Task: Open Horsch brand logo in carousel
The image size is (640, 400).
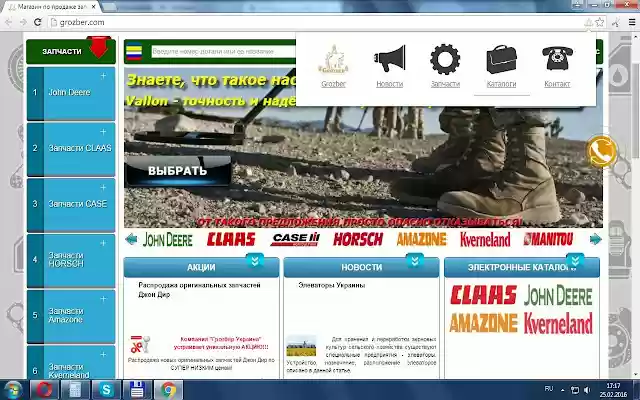Action: 358,239
